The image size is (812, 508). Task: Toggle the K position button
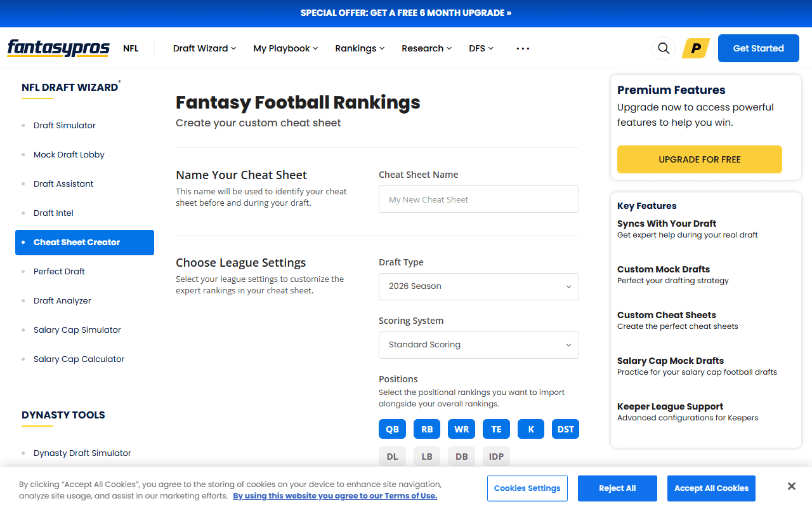[x=531, y=429]
